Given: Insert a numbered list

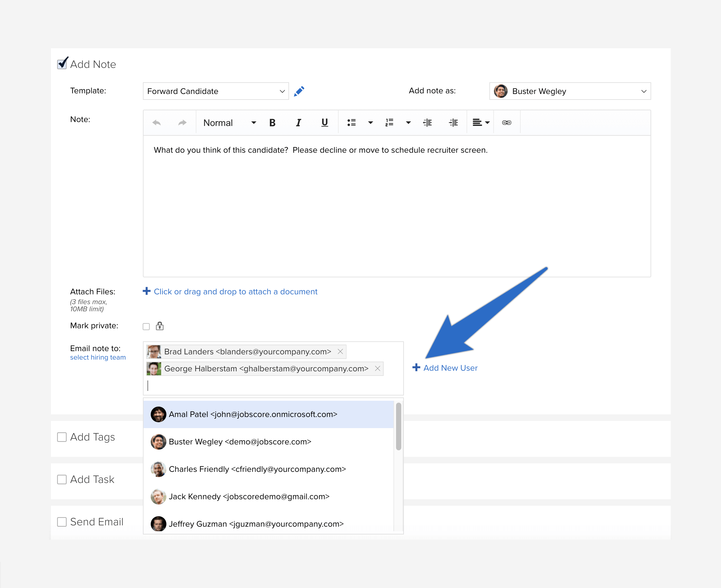Looking at the screenshot, I should tap(389, 123).
